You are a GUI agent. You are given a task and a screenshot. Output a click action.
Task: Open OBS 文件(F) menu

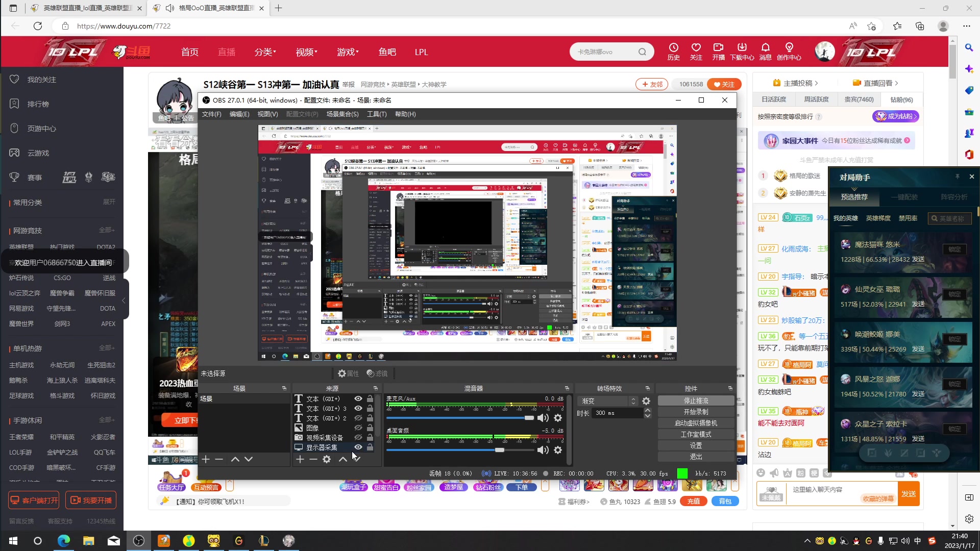[211, 114]
